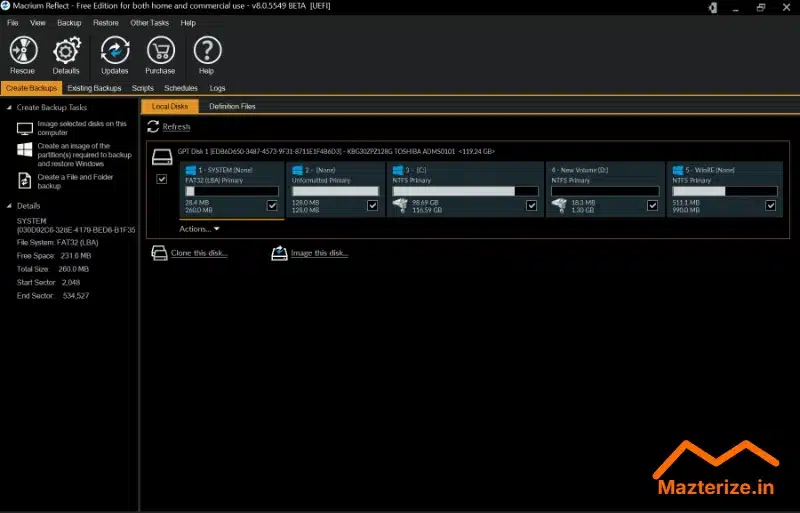The width and height of the screenshot is (800, 513).
Task: Toggle the whole GPT Disk 1 checkbox
Action: pos(162,179)
